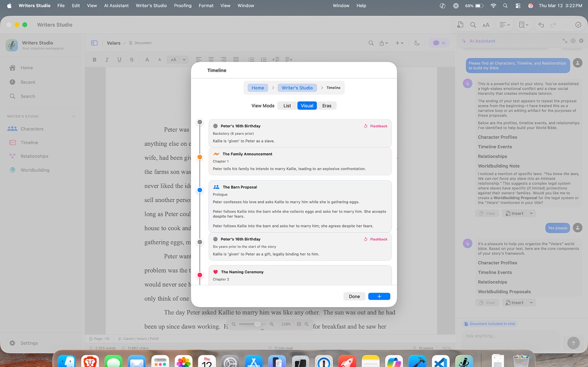Increase font size with the large A
This screenshot has width=588, height=367.
tap(147, 60)
